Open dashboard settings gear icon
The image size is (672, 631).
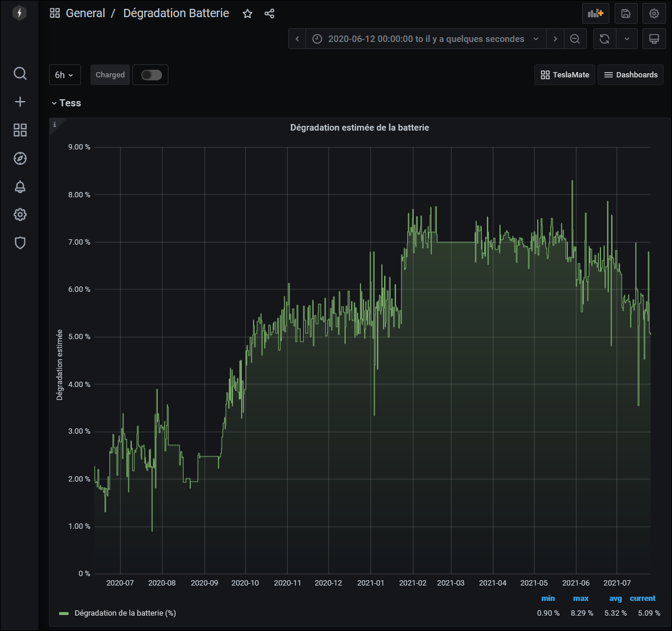point(654,14)
